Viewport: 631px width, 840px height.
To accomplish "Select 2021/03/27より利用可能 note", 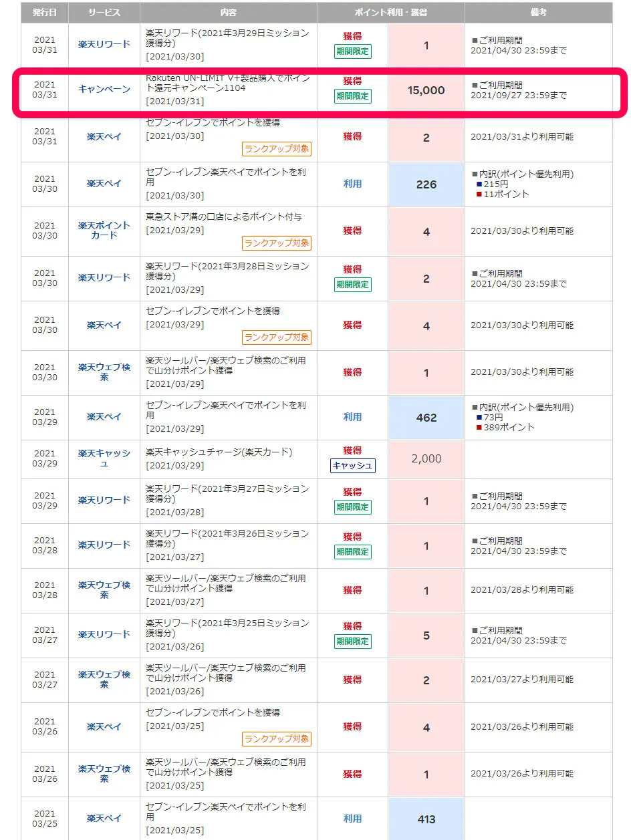I will (522, 680).
